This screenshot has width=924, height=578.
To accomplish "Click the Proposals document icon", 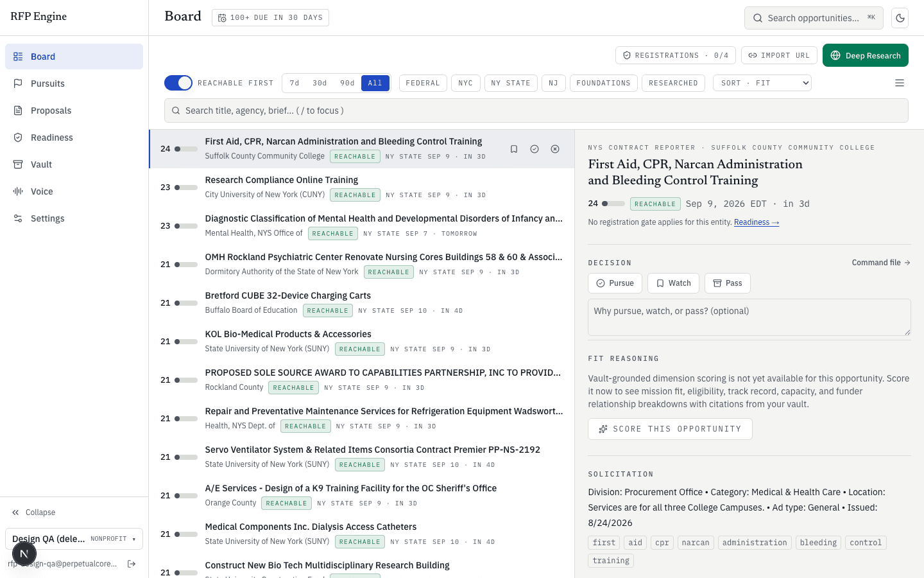I will (x=18, y=110).
